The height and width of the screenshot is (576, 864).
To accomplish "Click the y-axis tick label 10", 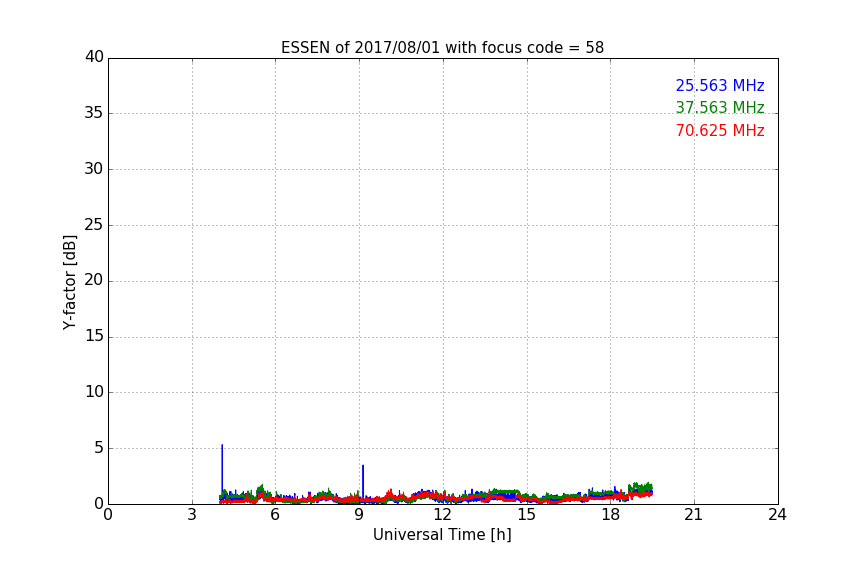I will [x=94, y=392].
